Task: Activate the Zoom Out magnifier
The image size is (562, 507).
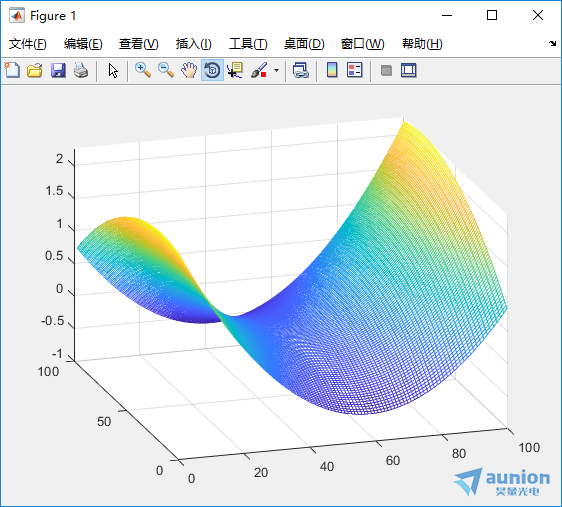Action: pos(166,70)
